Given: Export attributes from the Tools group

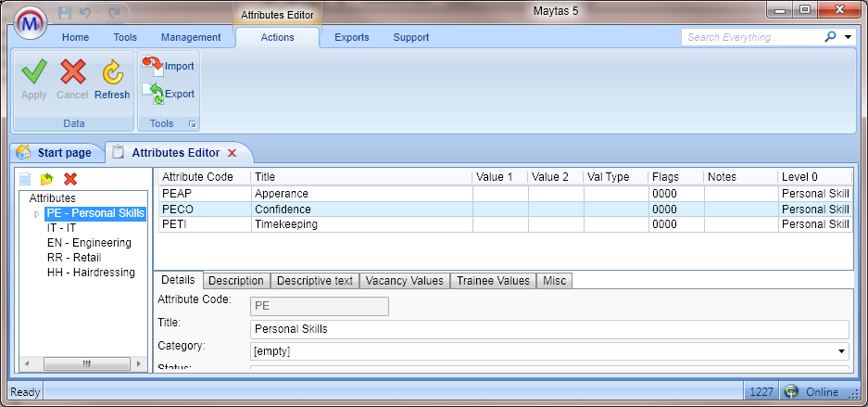Looking at the screenshot, I should click(168, 94).
